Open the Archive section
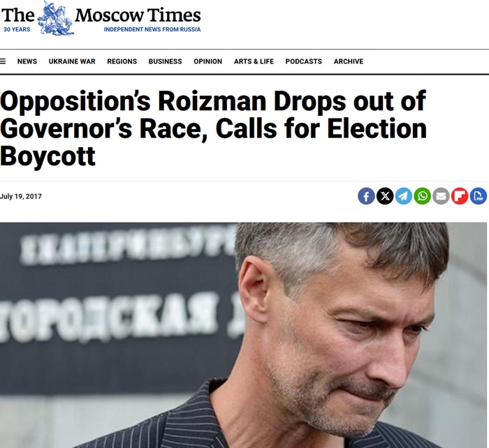The width and height of the screenshot is (489, 448). [348, 61]
